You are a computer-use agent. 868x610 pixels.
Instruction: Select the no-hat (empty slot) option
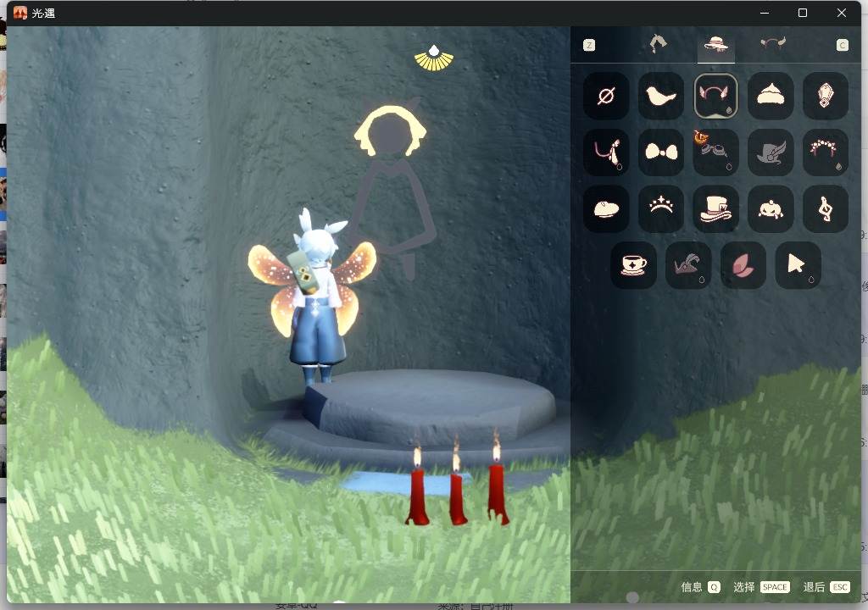point(606,97)
